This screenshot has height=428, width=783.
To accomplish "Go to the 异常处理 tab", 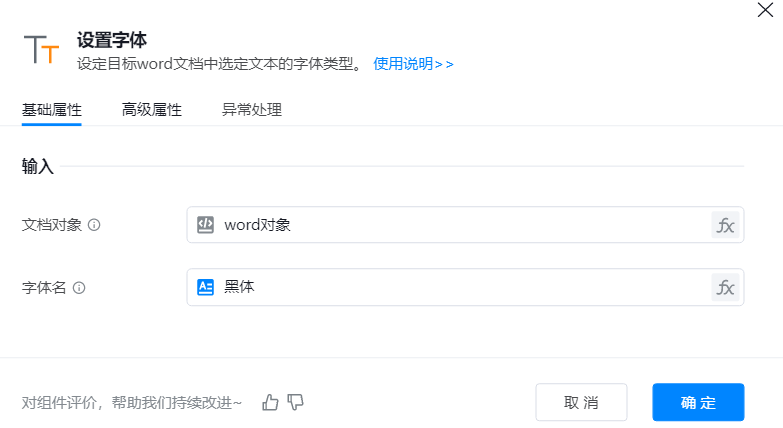I will (252, 110).
